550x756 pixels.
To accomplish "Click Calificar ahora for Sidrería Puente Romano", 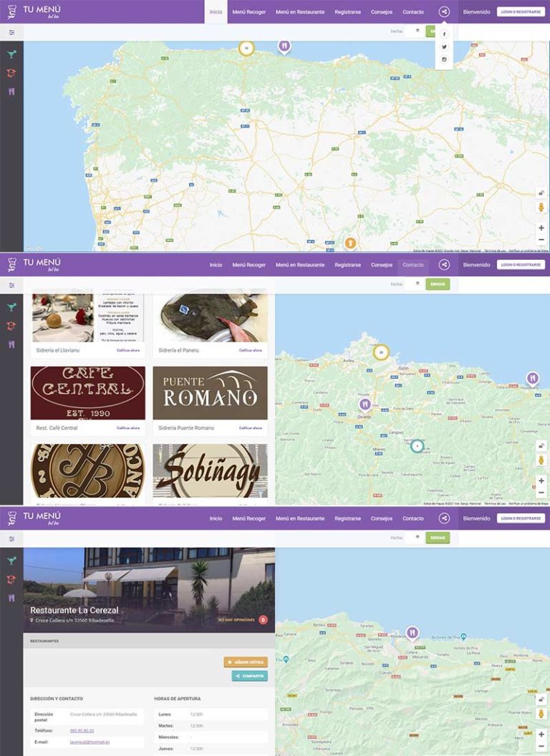I will [x=251, y=427].
